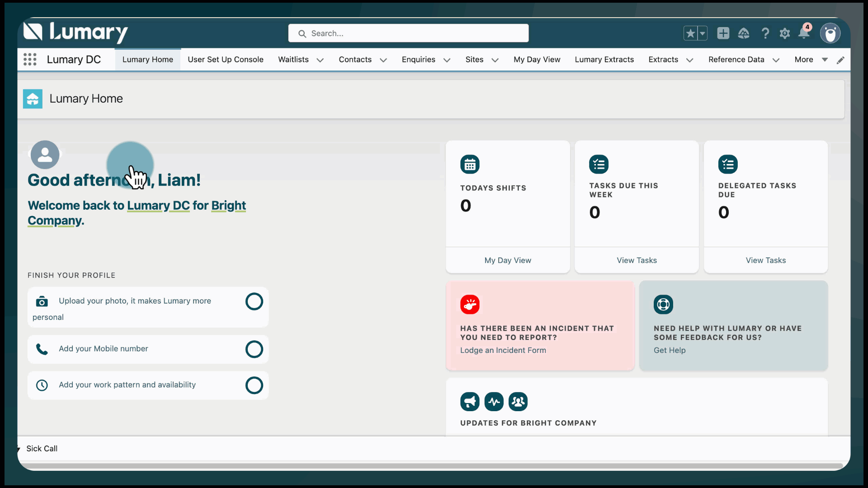This screenshot has width=868, height=488.
Task: Click the camera icon for photo upload
Action: [42, 301]
